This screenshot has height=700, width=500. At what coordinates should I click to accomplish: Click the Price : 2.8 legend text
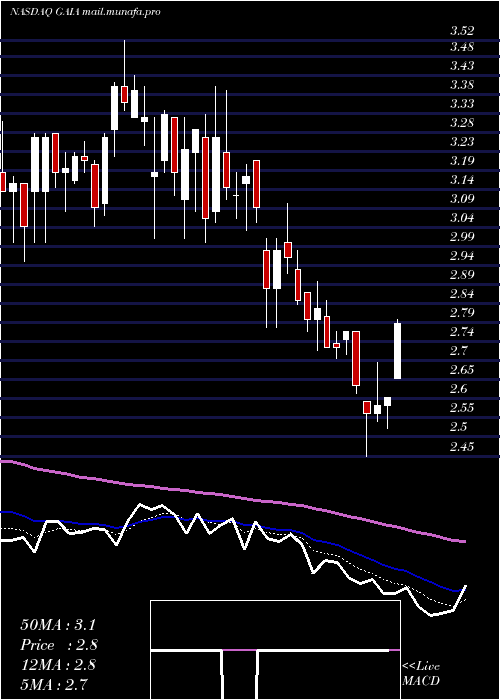click(59, 645)
